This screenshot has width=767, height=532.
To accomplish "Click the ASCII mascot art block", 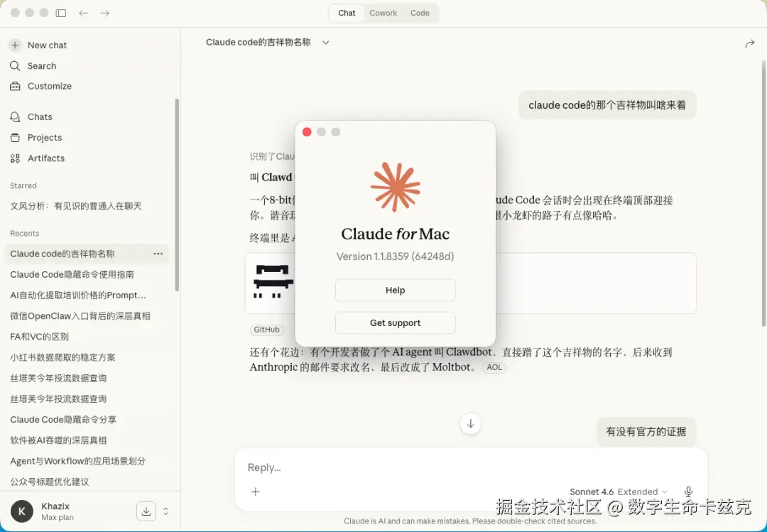I will coord(273,281).
